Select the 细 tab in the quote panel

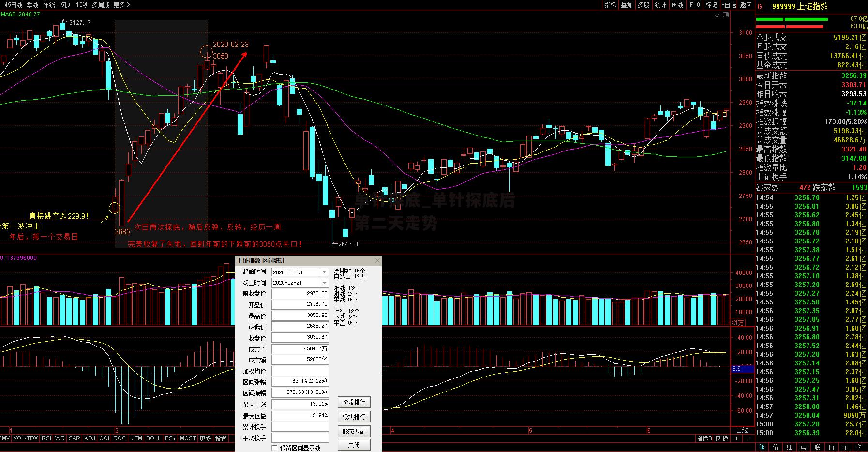pos(790,447)
